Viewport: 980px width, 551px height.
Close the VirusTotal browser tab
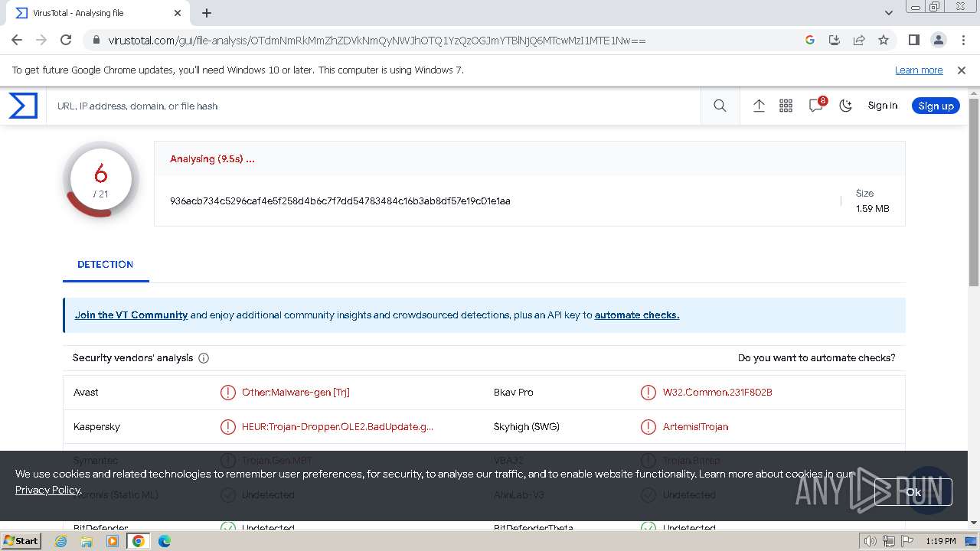coord(178,13)
